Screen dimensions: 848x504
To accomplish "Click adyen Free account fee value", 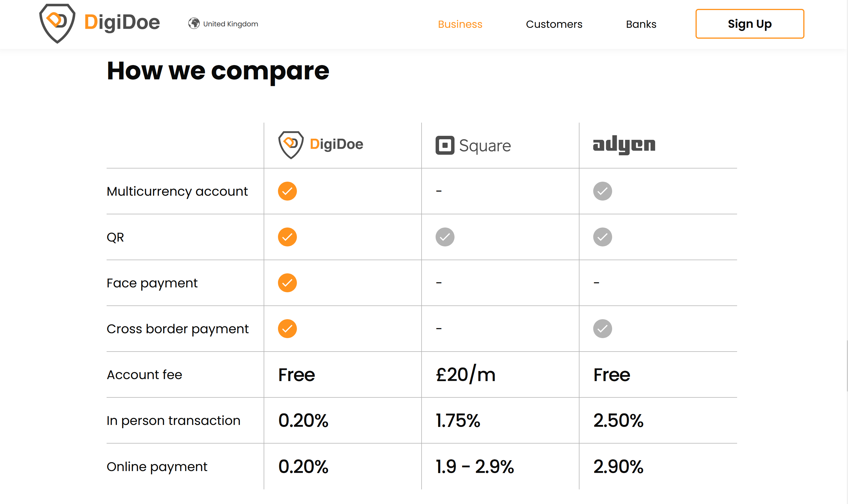I will point(612,374).
